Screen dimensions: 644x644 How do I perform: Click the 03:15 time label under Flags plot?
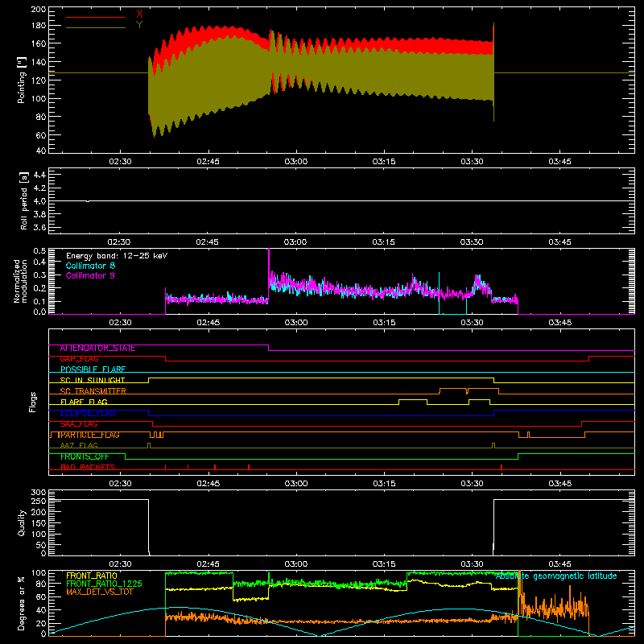[384, 484]
